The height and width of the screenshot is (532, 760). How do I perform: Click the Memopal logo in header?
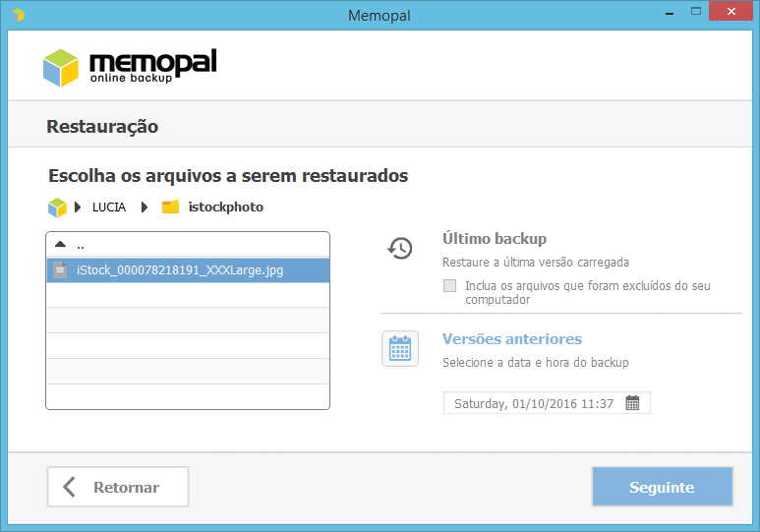point(130,68)
